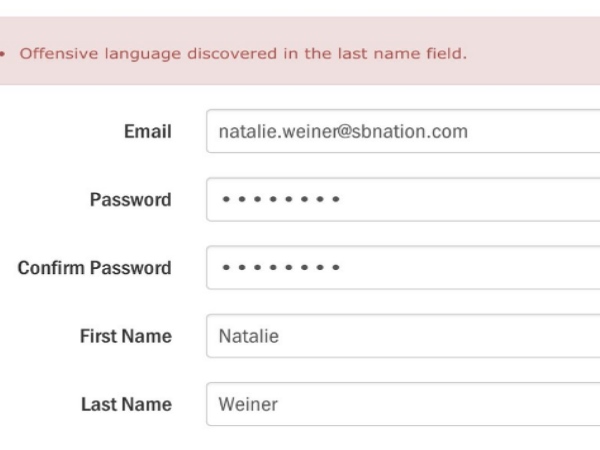
Task: Click the Confirm Password label
Action: pos(94,268)
